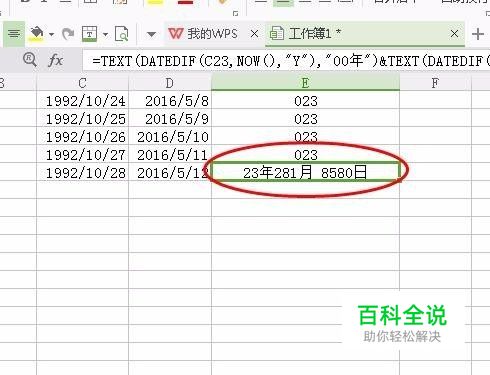Screen dimensions: 490x375
Task: Select column E header
Action: [x=305, y=83]
